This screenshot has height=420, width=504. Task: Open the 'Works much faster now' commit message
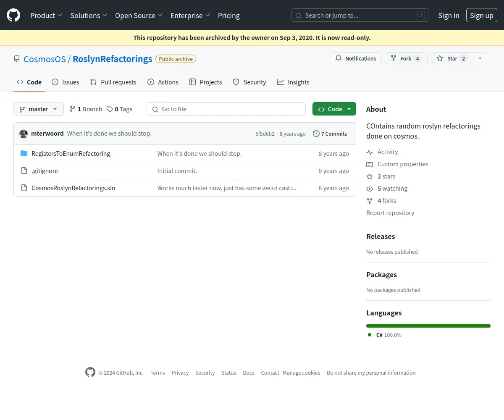(227, 188)
